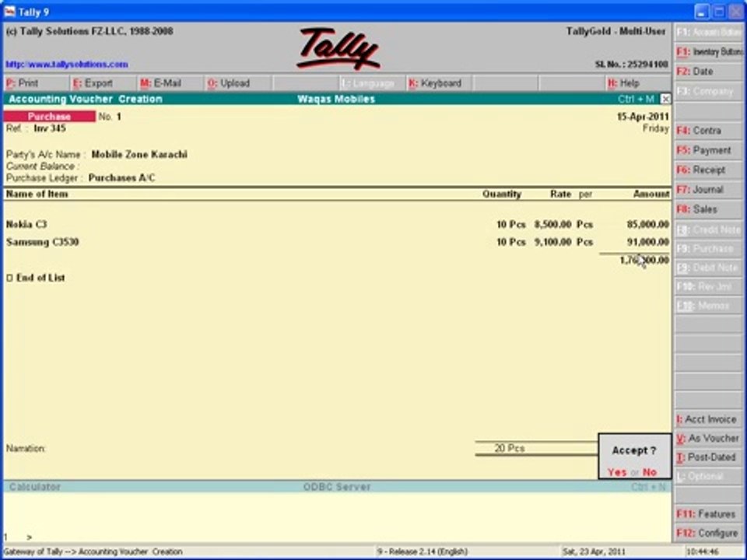Click F2 Date button
747x560 pixels.
click(x=709, y=72)
